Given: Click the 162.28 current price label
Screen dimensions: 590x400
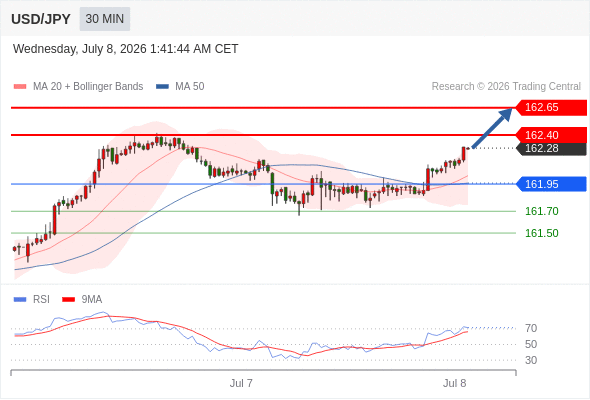Looking at the screenshot, I should [x=551, y=149].
